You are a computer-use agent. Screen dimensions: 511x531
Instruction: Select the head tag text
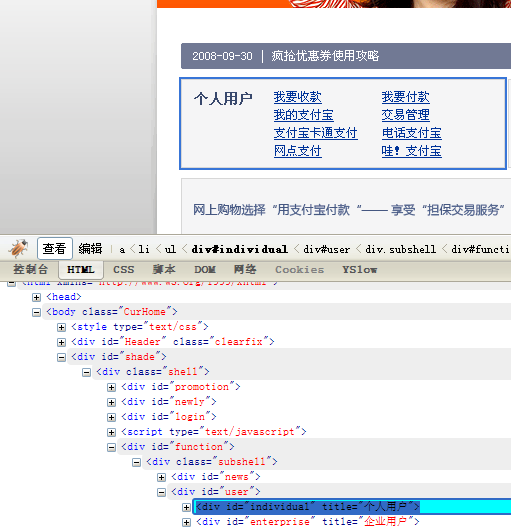click(64, 297)
